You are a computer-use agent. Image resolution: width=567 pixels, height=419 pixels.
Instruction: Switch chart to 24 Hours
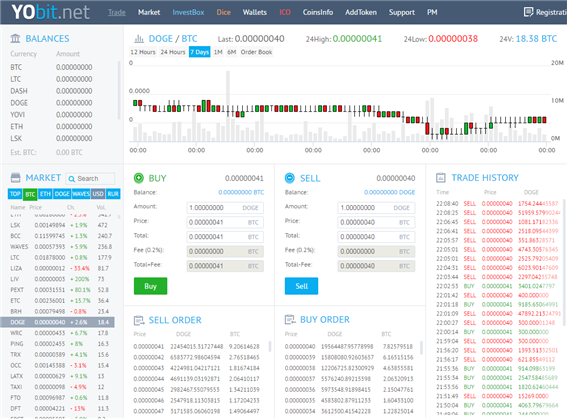(x=173, y=52)
